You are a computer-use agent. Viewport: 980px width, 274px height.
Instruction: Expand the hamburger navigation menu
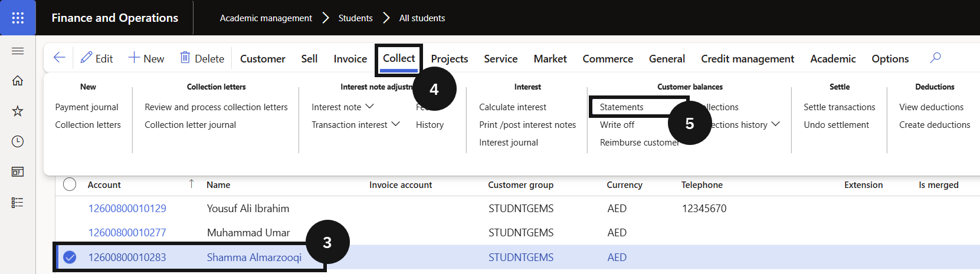pos(18,51)
